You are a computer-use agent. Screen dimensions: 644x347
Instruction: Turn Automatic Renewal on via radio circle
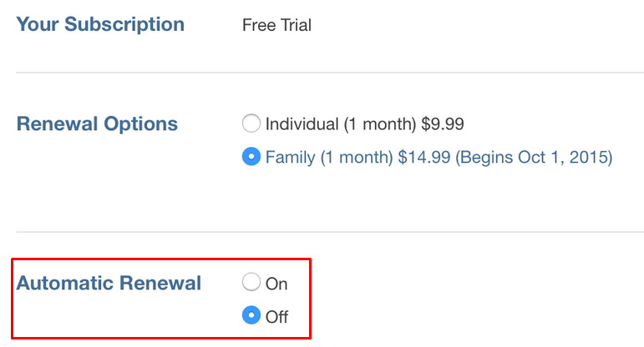click(x=251, y=282)
